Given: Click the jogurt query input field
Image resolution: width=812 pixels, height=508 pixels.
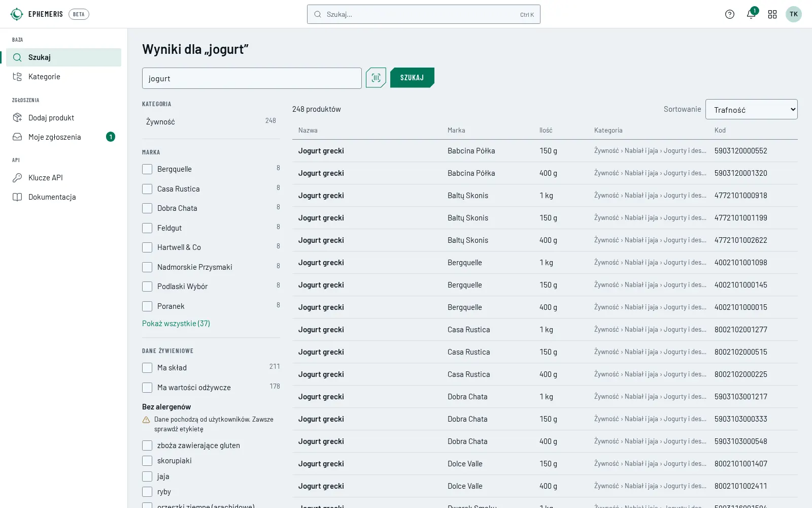Looking at the screenshot, I should point(252,78).
